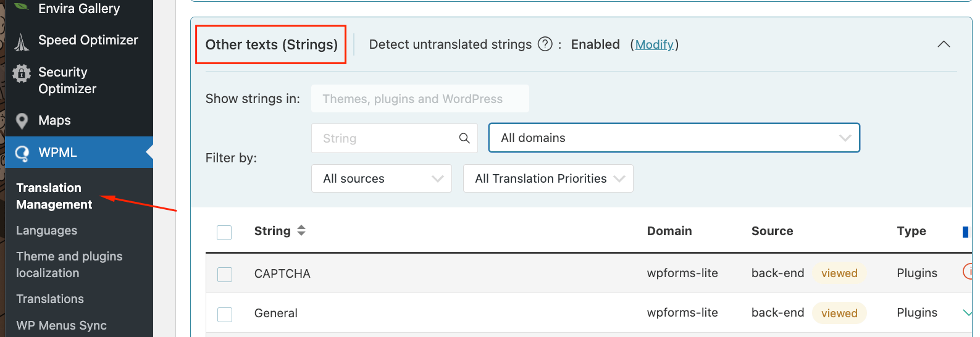Viewport: 980px width, 337px height.
Task: Open Security Optimizer menu item
Action: (x=67, y=80)
